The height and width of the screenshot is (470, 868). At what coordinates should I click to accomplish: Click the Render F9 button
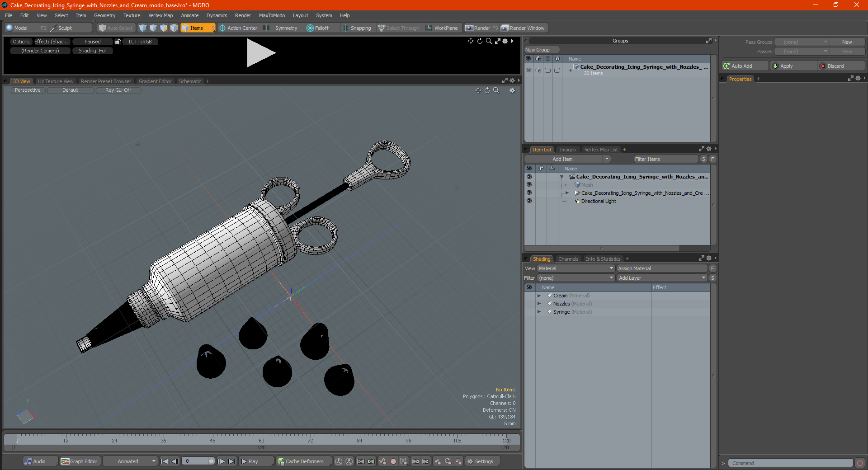[481, 28]
